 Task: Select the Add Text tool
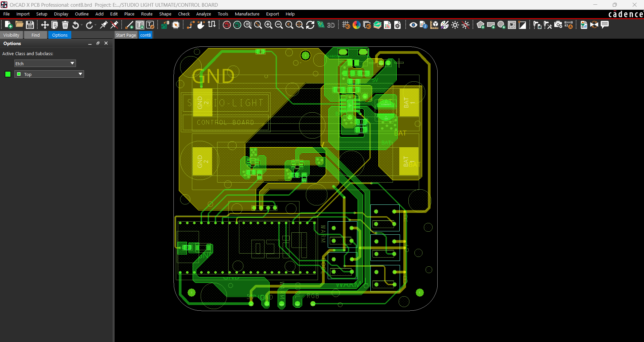(x=140, y=25)
